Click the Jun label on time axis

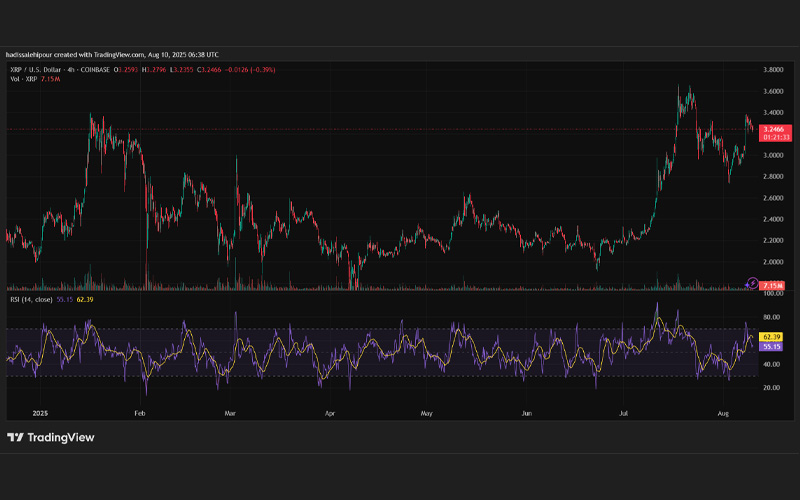pyautogui.click(x=527, y=413)
